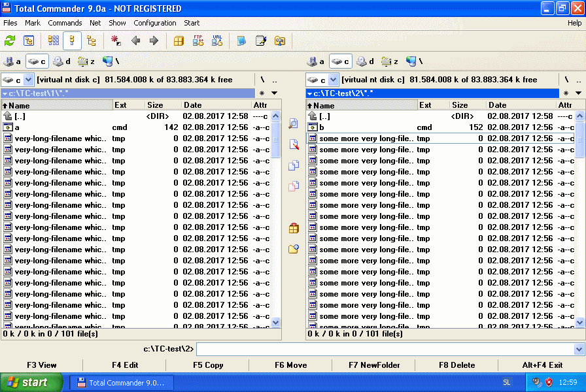The width and height of the screenshot is (586, 392).
Task: Click the SL language indicator in taskbar
Action: (506, 382)
